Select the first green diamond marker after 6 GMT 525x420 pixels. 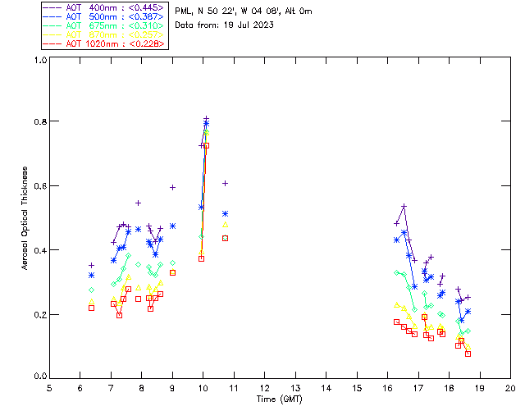91,290
